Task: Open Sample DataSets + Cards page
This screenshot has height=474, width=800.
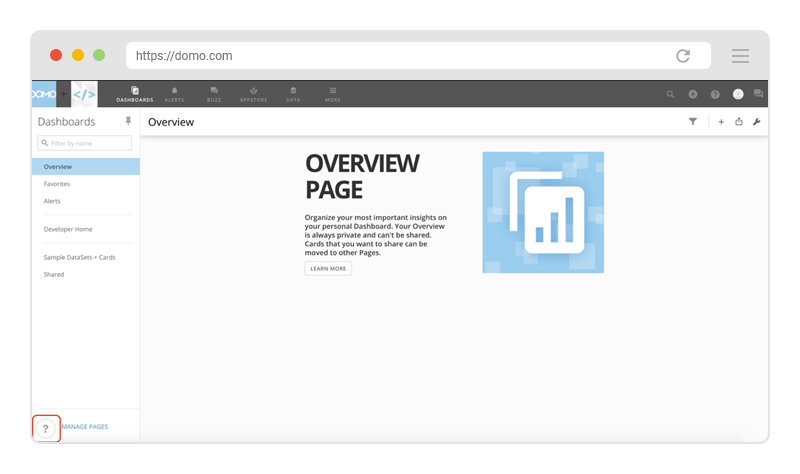Action: tap(80, 257)
